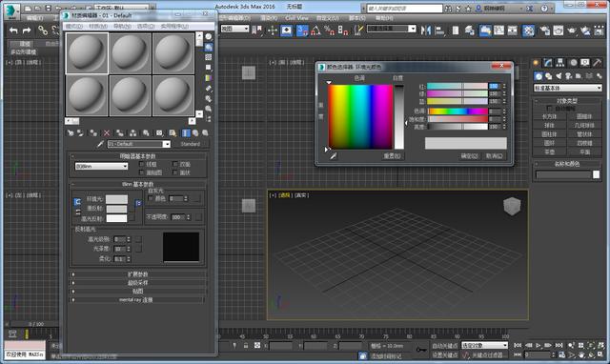The height and width of the screenshot is (364, 610).
Task: Click the Mirror tool icon
Action: [426, 30]
